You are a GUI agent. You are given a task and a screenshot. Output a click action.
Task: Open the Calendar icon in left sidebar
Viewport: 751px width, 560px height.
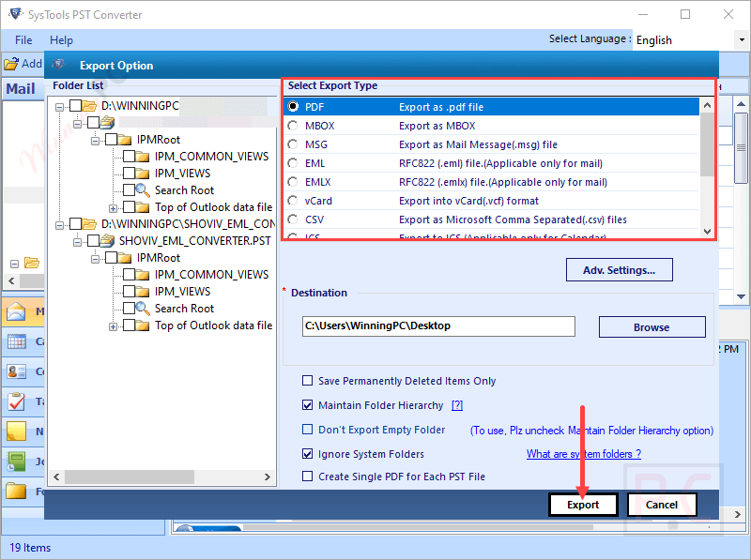[x=17, y=341]
